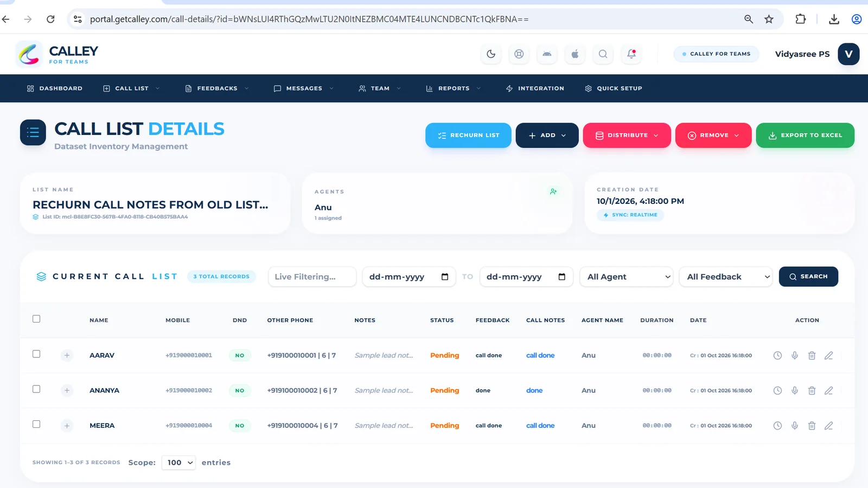Expand the MEERA row plus button

[x=67, y=426]
